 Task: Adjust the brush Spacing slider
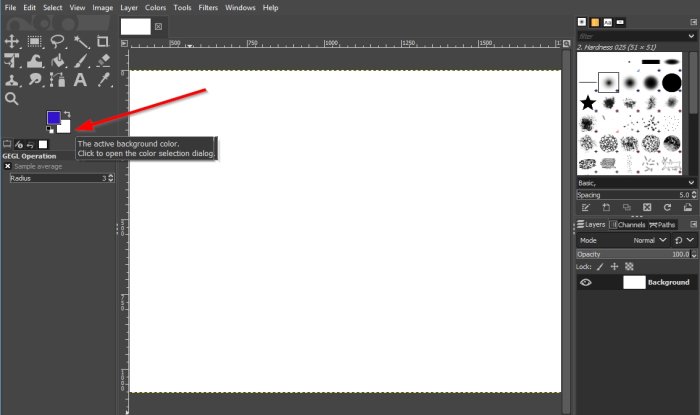pyautogui.click(x=636, y=195)
